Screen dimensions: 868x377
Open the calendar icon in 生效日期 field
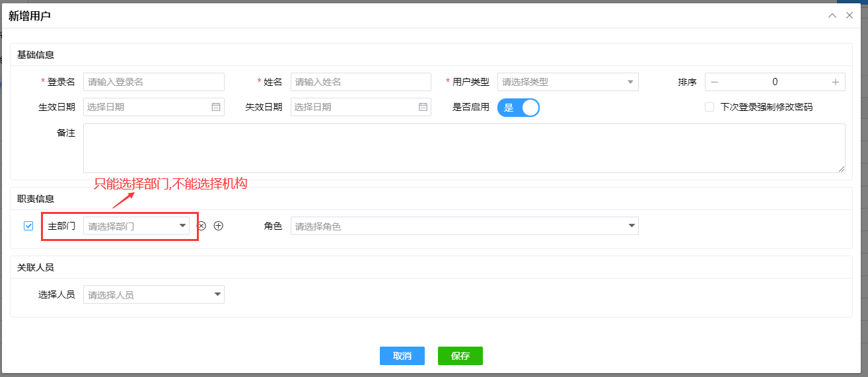click(216, 107)
